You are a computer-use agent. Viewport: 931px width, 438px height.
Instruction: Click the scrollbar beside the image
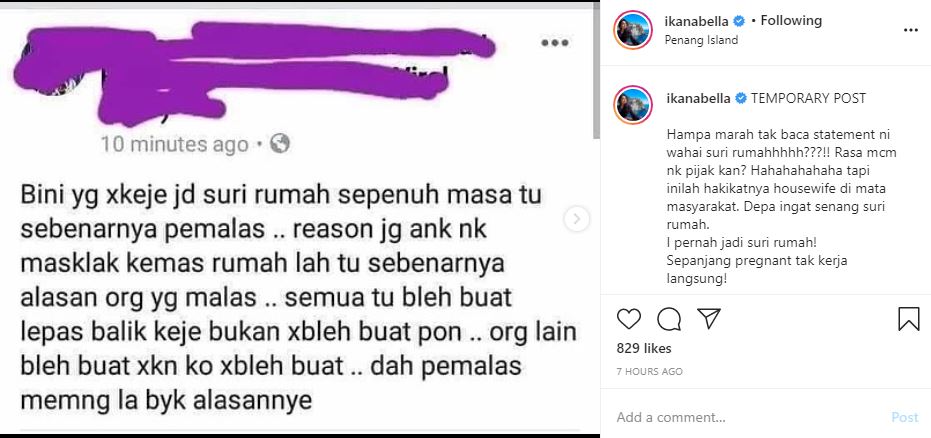(x=597, y=71)
